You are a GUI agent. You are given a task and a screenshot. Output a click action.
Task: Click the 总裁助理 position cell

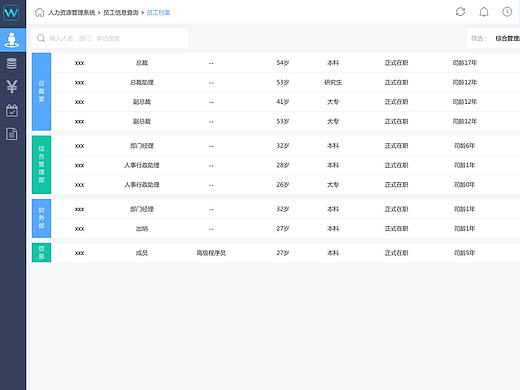[142, 82]
